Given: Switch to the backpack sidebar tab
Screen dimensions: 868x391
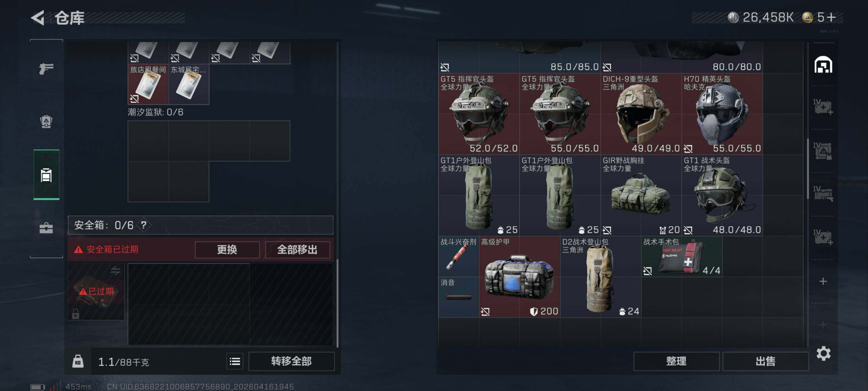Looking at the screenshot, I should [x=46, y=122].
